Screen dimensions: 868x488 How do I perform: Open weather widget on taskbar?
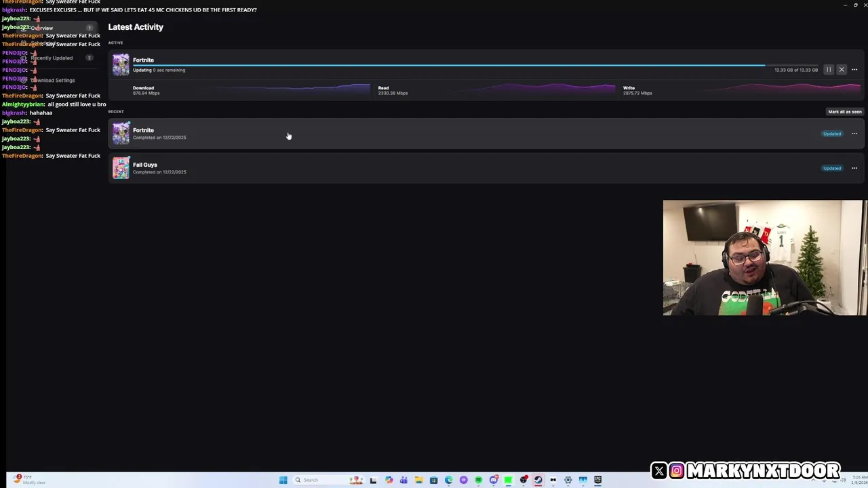[31, 480]
